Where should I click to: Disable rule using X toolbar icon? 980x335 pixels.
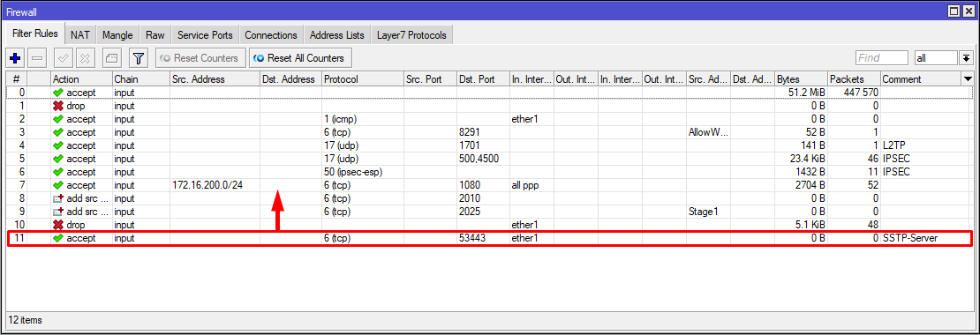86,58
